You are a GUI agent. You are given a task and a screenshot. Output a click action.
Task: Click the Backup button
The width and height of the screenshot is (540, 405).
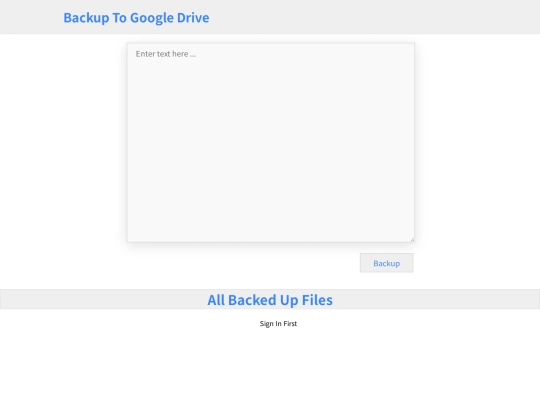(x=386, y=263)
